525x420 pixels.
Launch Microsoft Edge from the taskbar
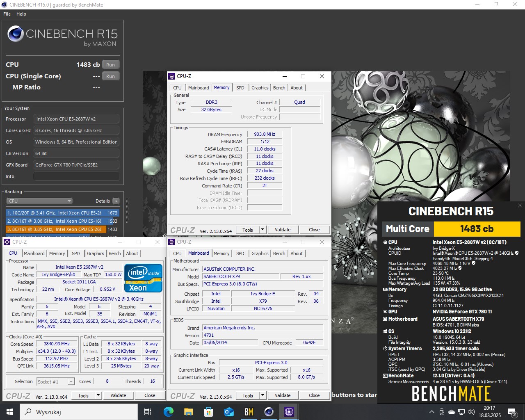coord(168,412)
